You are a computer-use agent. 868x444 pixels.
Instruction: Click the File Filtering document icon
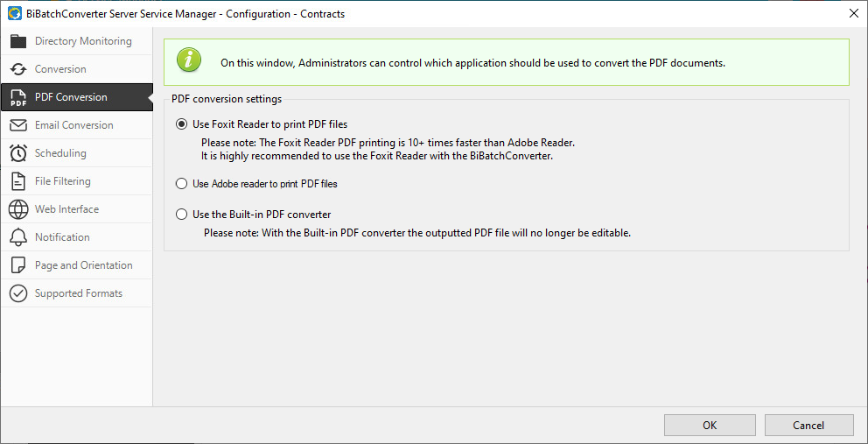(18, 181)
